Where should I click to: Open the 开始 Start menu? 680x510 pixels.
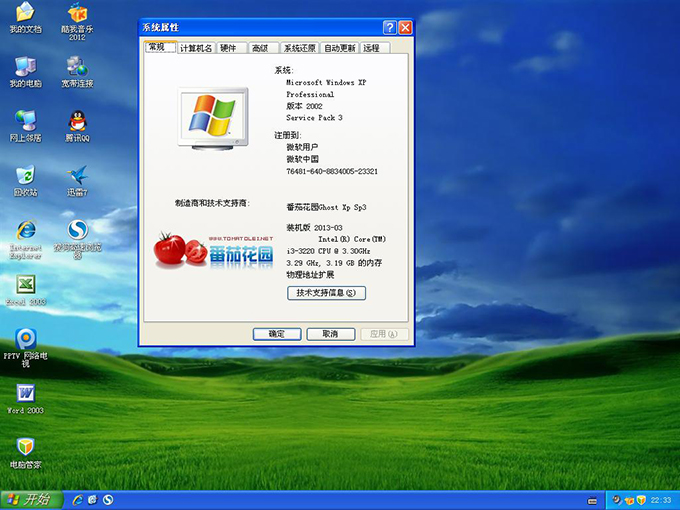pos(28,499)
